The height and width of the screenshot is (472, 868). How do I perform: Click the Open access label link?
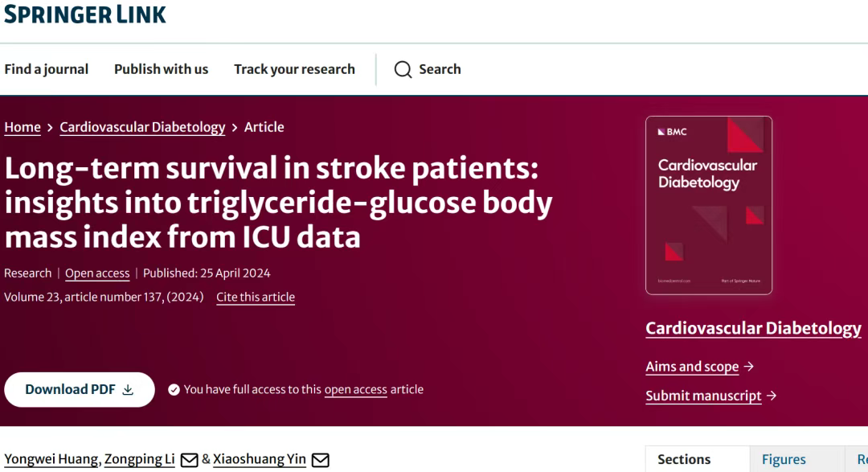point(97,273)
